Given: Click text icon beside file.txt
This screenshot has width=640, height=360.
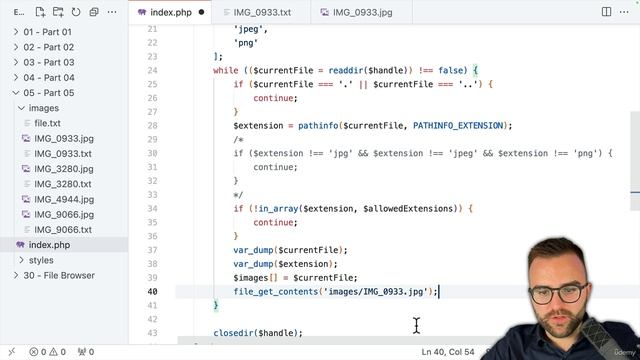Looking at the screenshot, I should click(x=27, y=123).
